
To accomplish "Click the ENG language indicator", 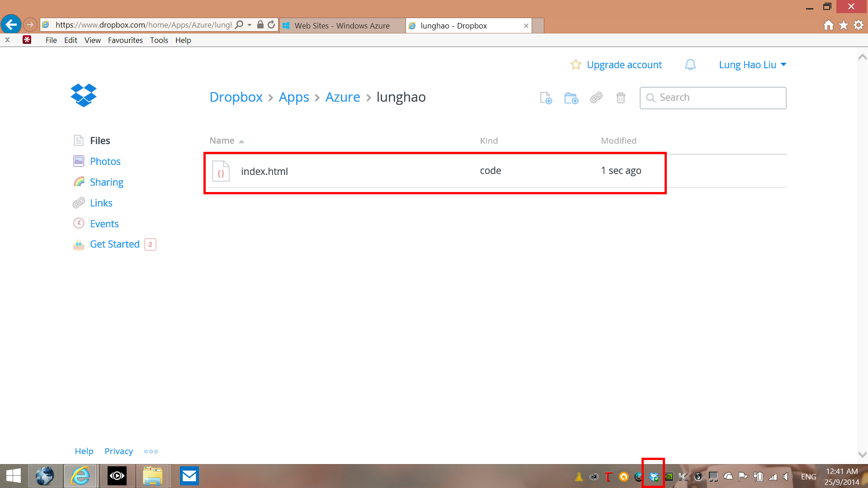I will (808, 476).
